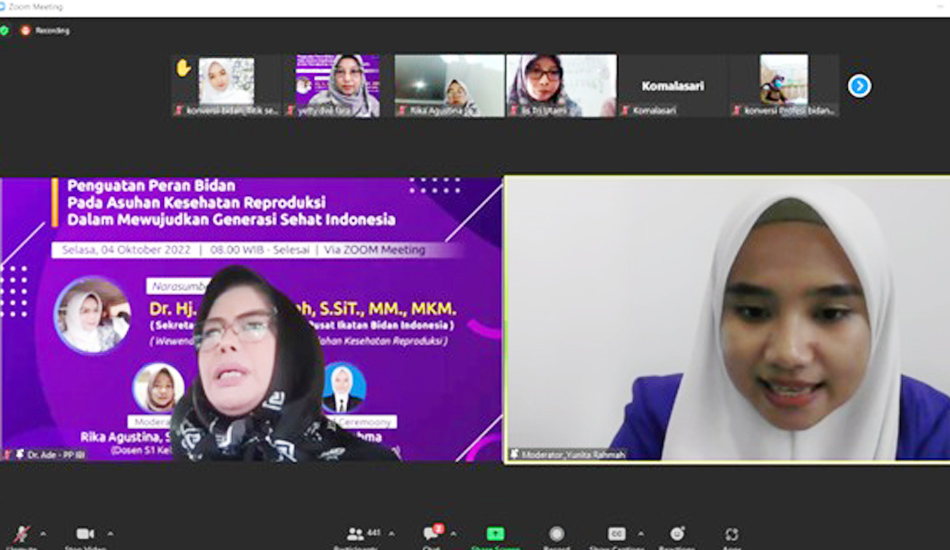
Task: Click the green Share Screen button
Action: point(495,535)
